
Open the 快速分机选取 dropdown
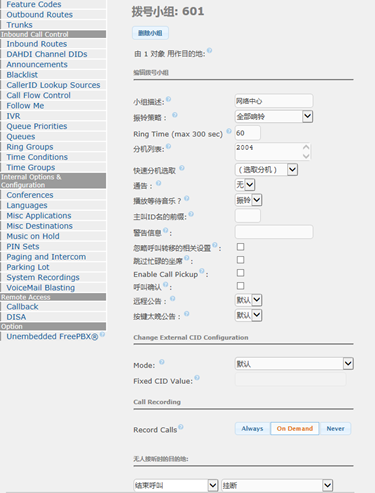point(266,170)
